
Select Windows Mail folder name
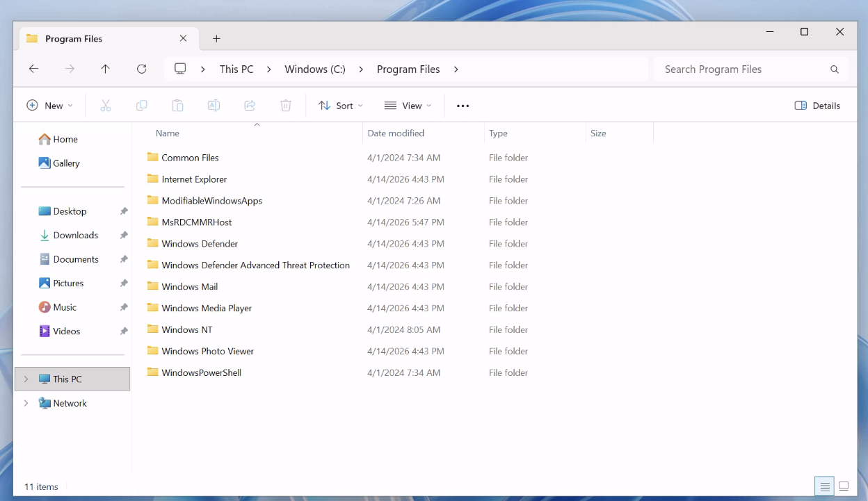click(190, 287)
